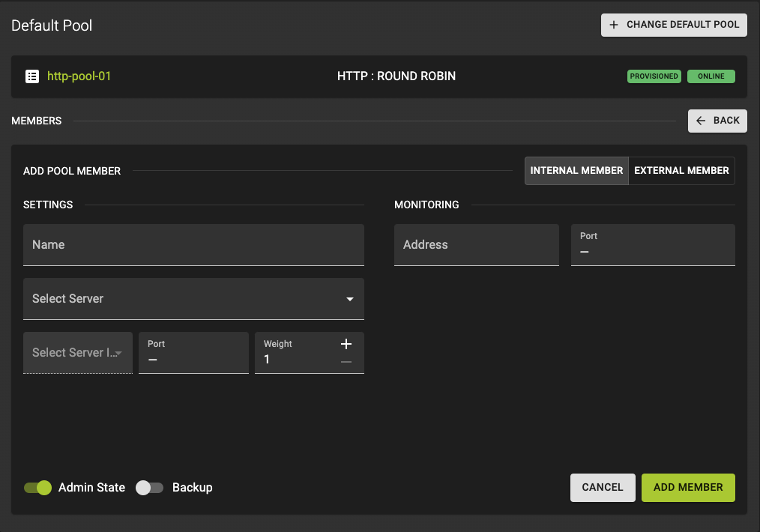Click the HTTP : ROUND ROBIN label
This screenshot has width=760, height=532.
(396, 76)
